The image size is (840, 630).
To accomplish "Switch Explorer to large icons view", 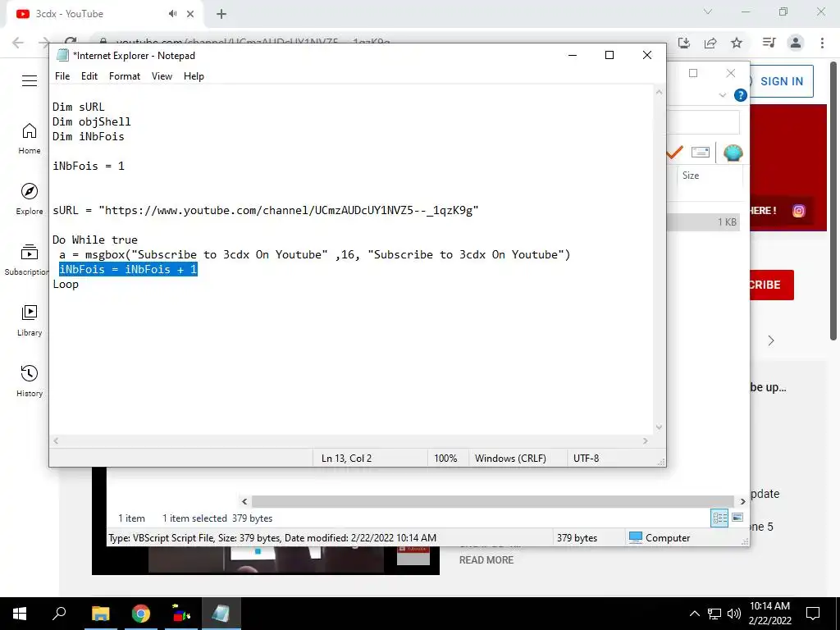I will pyautogui.click(x=737, y=518).
